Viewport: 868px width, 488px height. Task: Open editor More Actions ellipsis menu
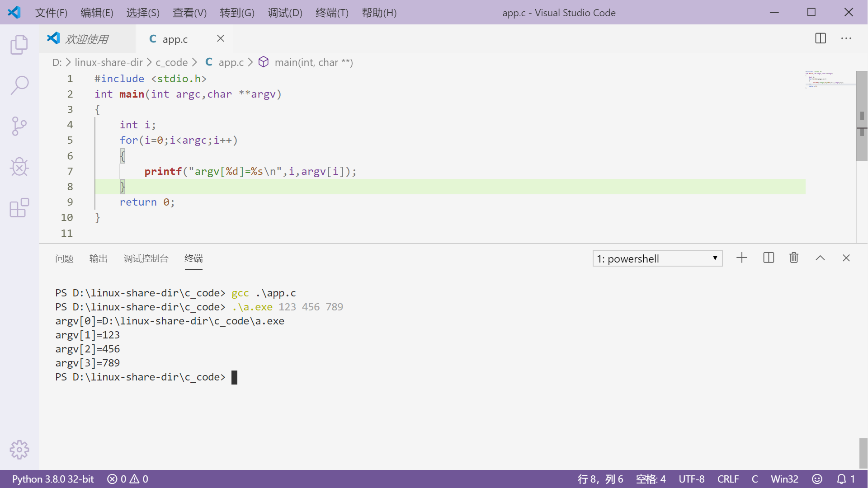[x=846, y=38]
